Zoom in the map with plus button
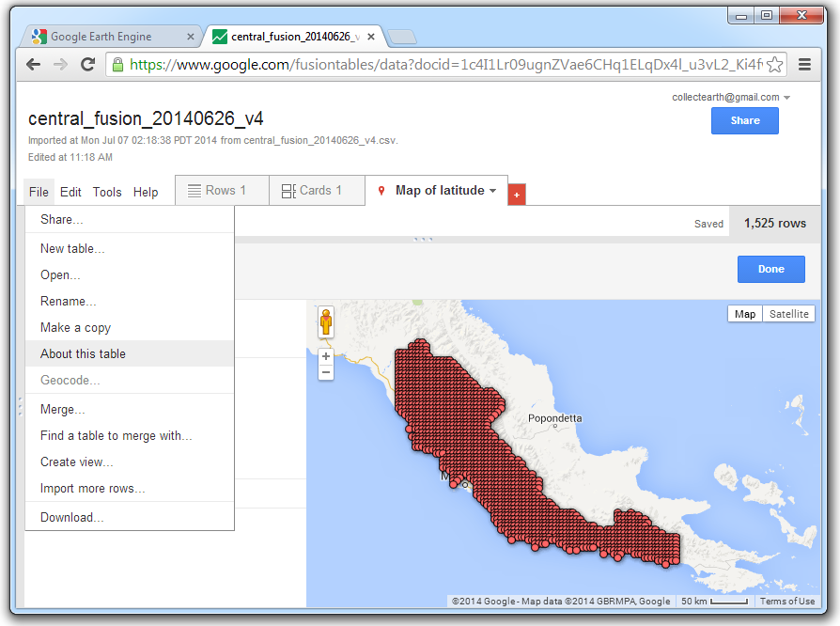840x626 pixels. click(x=326, y=356)
